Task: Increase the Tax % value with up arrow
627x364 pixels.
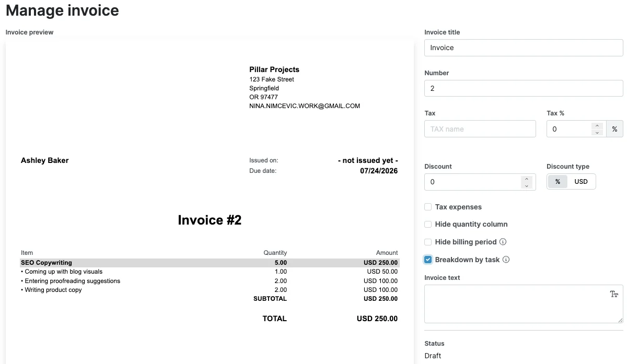Action: coord(597,125)
